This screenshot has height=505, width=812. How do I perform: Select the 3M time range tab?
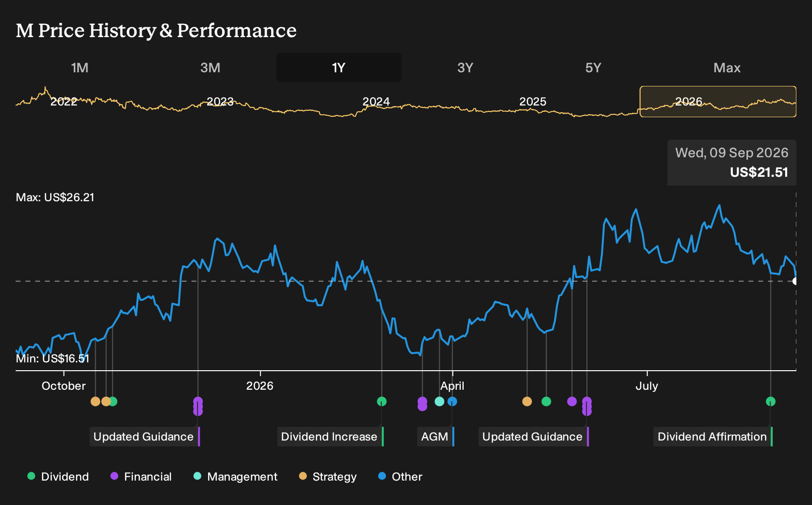pos(210,67)
